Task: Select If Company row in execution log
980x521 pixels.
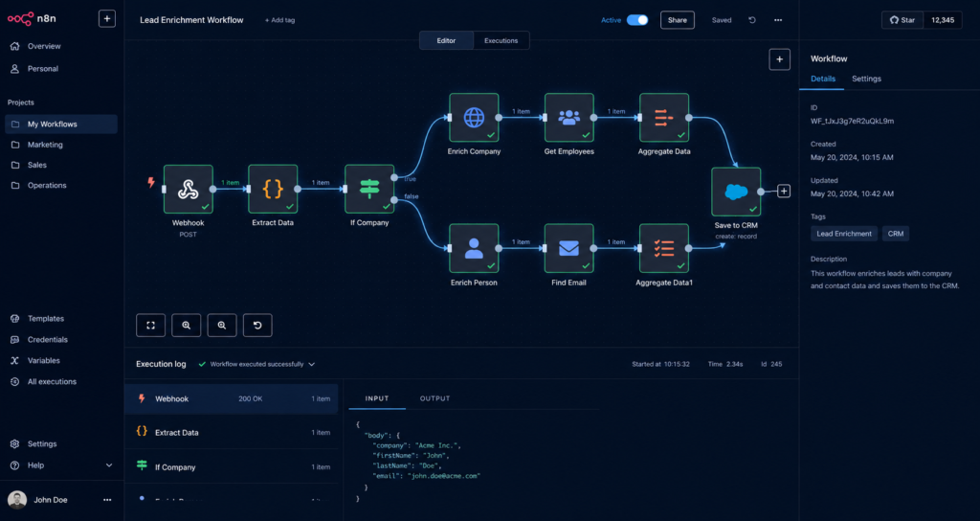Action: coord(232,466)
